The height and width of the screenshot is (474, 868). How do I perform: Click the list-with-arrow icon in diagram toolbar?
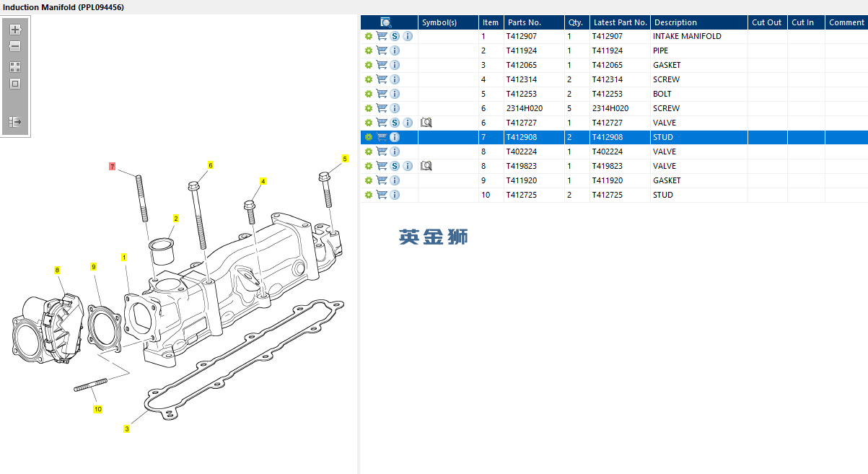[15, 122]
